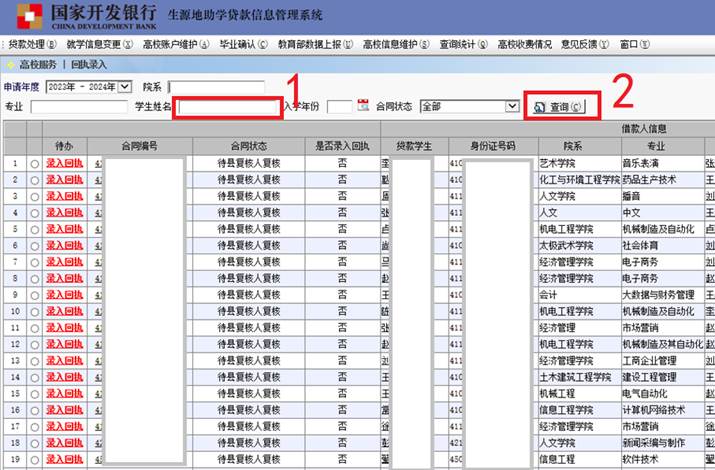The height and width of the screenshot is (470, 715).
Task: Click 录入回执 link in row 3
Action: coord(65,196)
